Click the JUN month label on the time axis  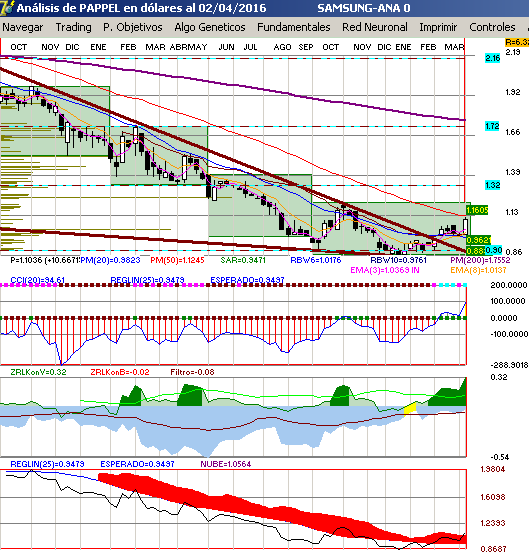(x=226, y=47)
